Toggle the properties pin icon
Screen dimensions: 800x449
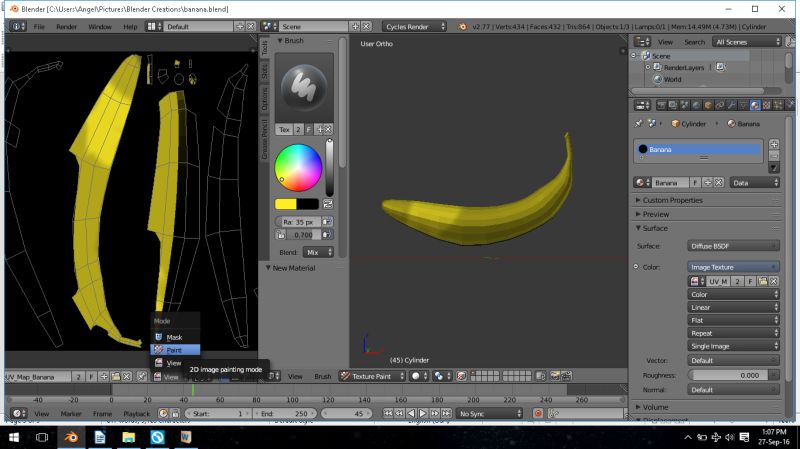(638, 123)
